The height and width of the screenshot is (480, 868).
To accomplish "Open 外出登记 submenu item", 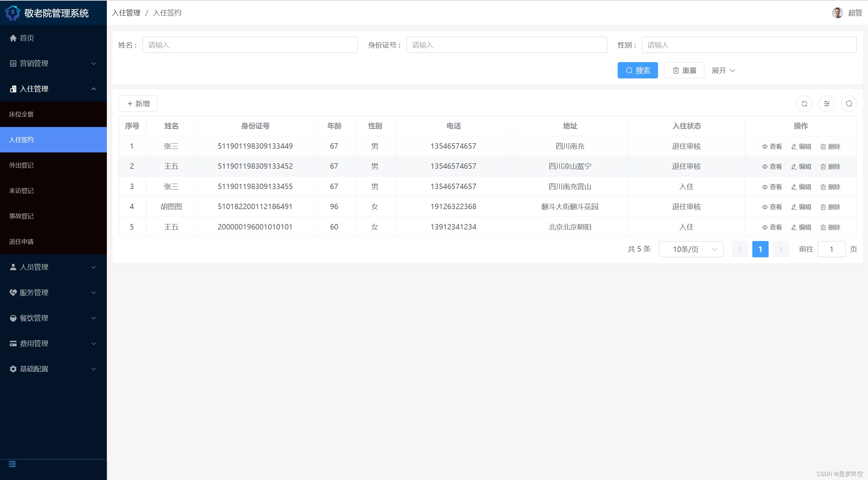I will [53, 165].
